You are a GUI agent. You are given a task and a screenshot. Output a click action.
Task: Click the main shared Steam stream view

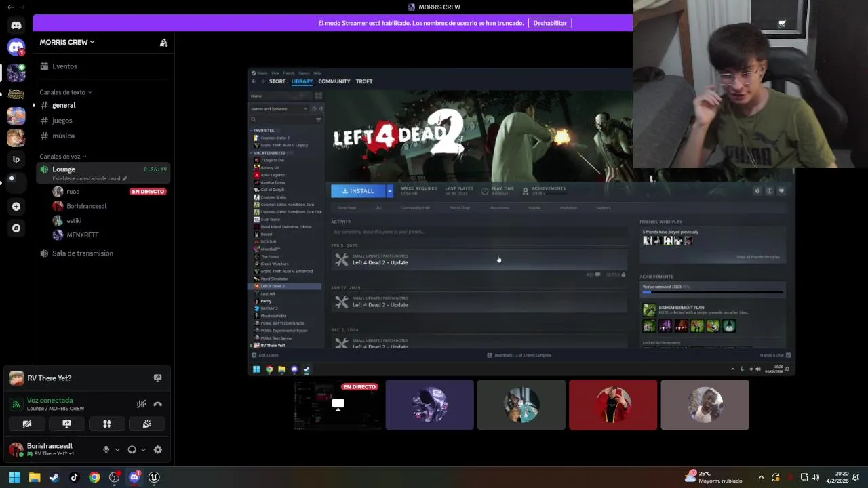pyautogui.click(x=521, y=221)
